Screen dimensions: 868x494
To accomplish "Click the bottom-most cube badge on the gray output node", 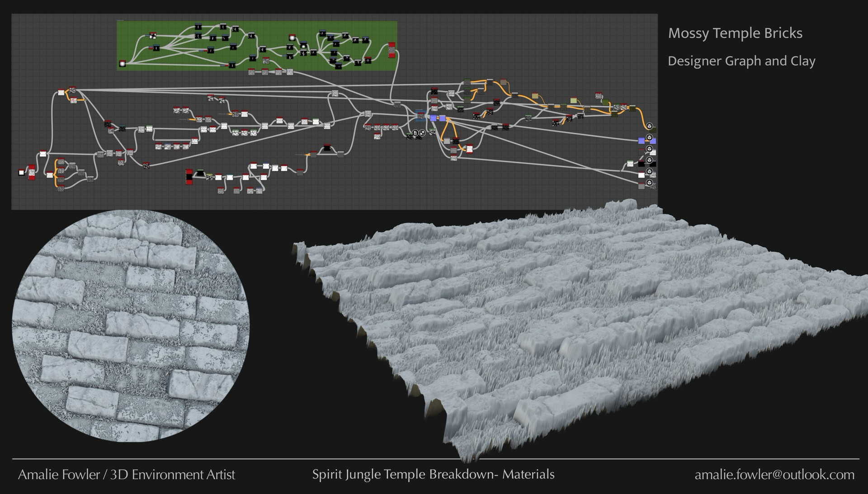I will (x=649, y=183).
